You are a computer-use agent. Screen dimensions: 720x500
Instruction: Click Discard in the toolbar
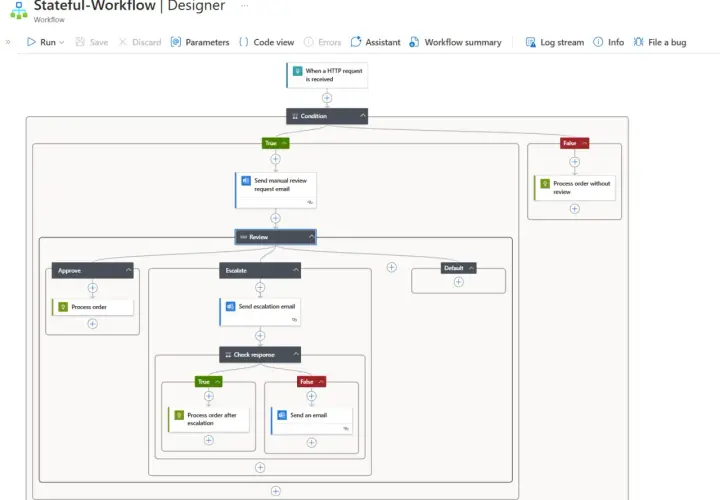click(140, 42)
